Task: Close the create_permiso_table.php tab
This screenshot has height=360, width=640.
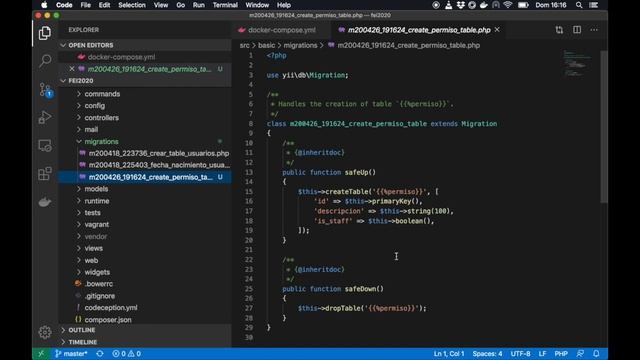Action: [x=497, y=30]
